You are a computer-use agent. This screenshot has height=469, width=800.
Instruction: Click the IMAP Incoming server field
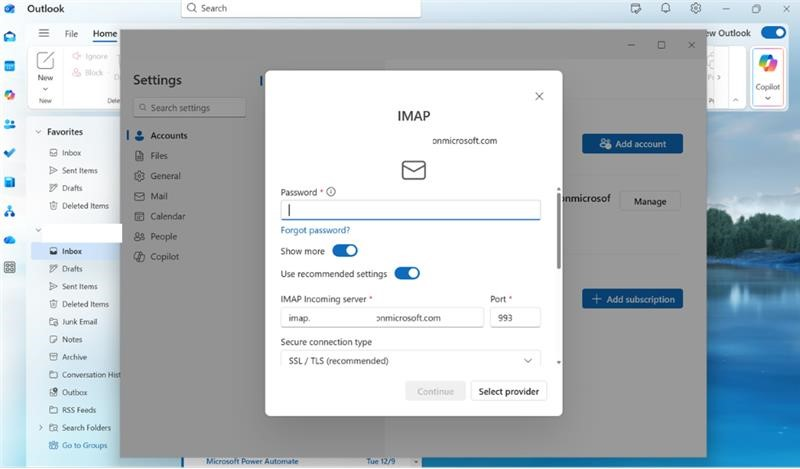pos(382,317)
